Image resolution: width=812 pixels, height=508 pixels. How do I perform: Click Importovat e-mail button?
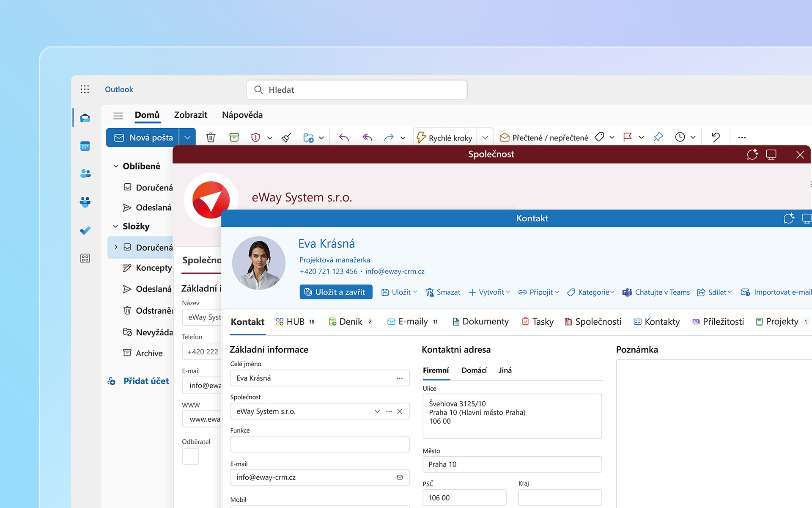coord(776,292)
